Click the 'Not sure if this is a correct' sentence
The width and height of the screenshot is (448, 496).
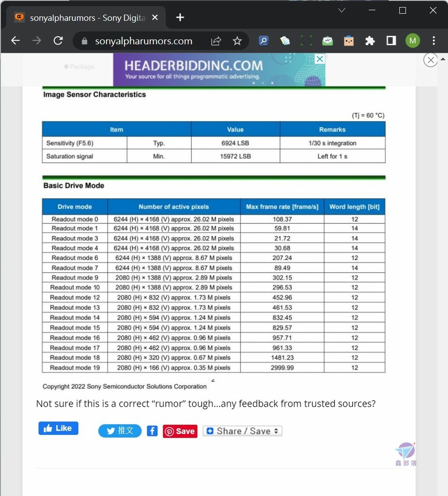click(x=206, y=403)
